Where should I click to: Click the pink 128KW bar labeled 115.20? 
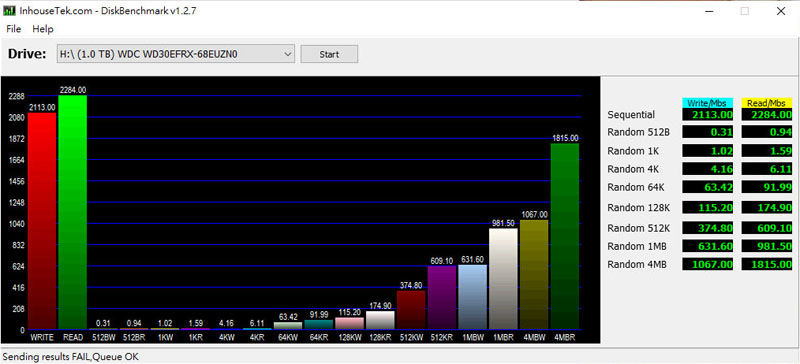(x=349, y=323)
